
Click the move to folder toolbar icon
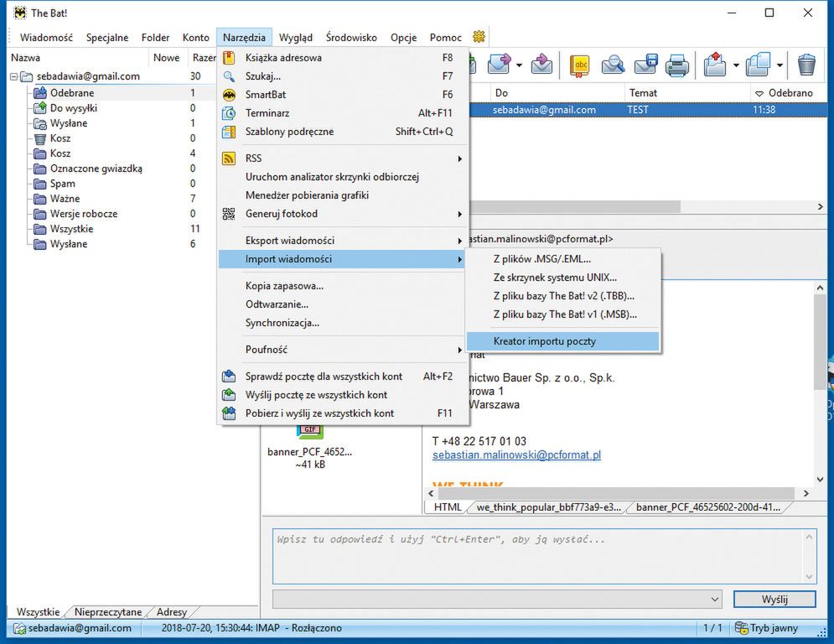click(x=715, y=65)
